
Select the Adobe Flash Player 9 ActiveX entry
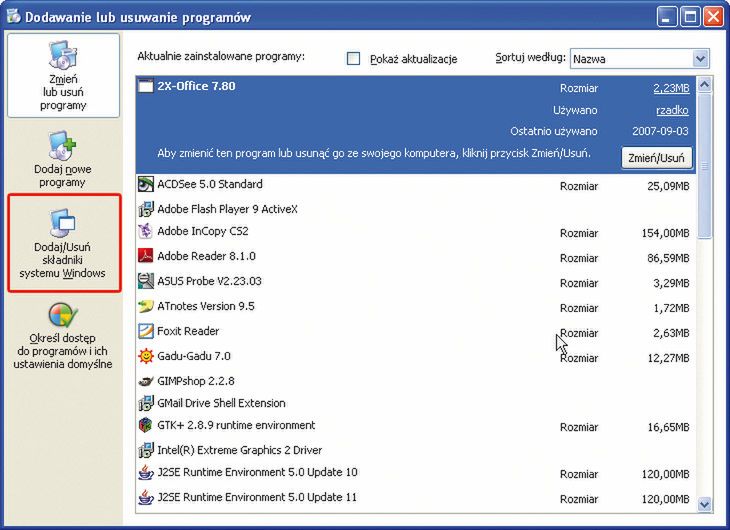click(415, 209)
